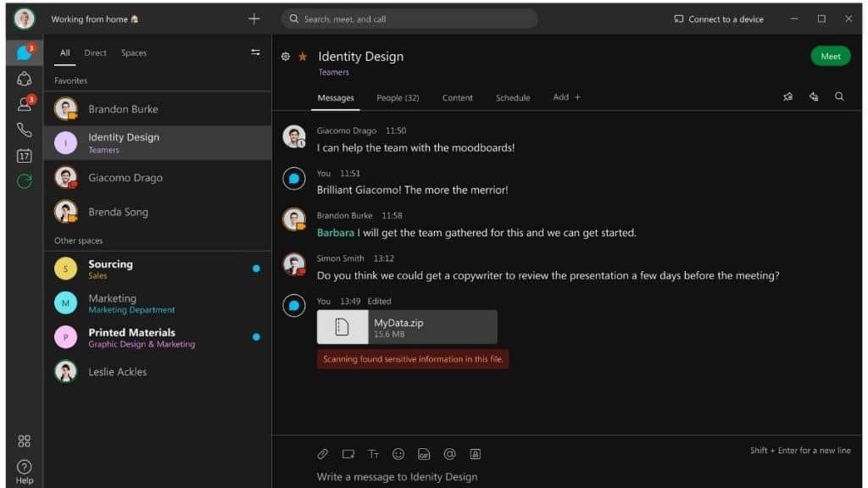This screenshot has height=488, width=868.
Task: View flagged messages in this space
Action: pos(814,97)
